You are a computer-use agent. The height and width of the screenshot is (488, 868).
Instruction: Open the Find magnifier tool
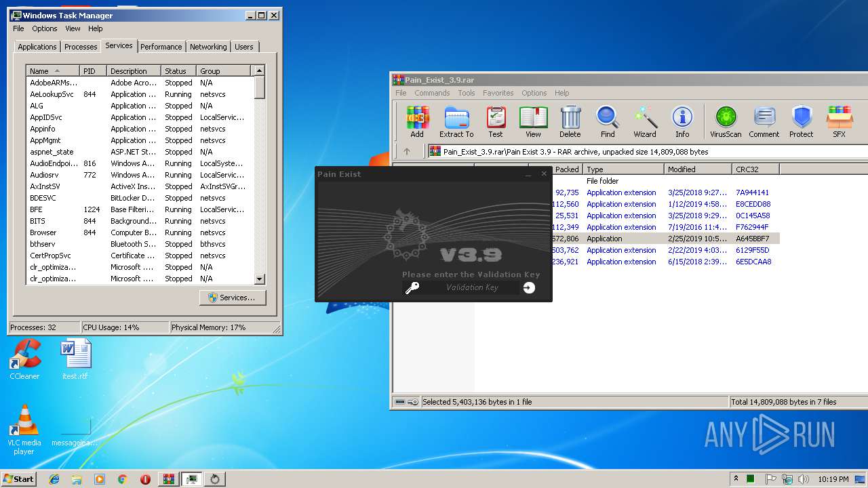[608, 122]
